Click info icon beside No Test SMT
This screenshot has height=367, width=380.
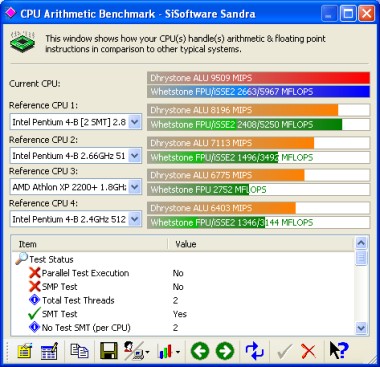coord(35,328)
